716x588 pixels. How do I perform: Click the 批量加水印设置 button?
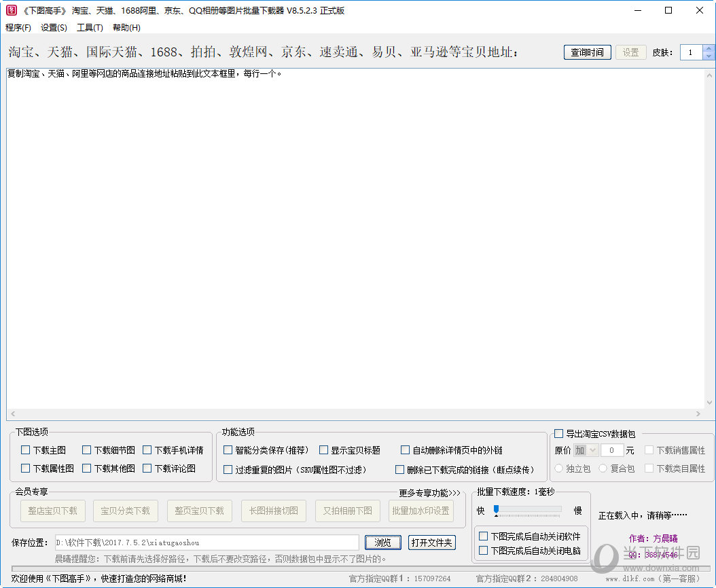click(421, 511)
